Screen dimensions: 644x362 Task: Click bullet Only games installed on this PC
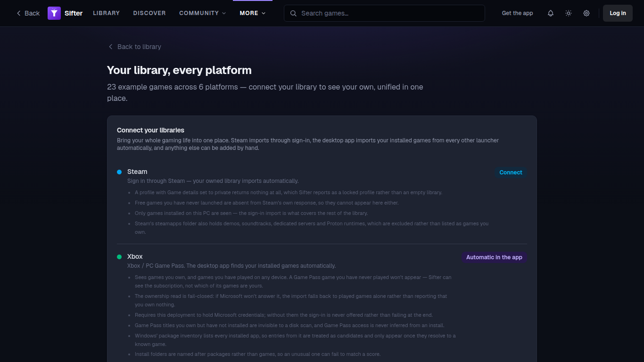(x=251, y=213)
